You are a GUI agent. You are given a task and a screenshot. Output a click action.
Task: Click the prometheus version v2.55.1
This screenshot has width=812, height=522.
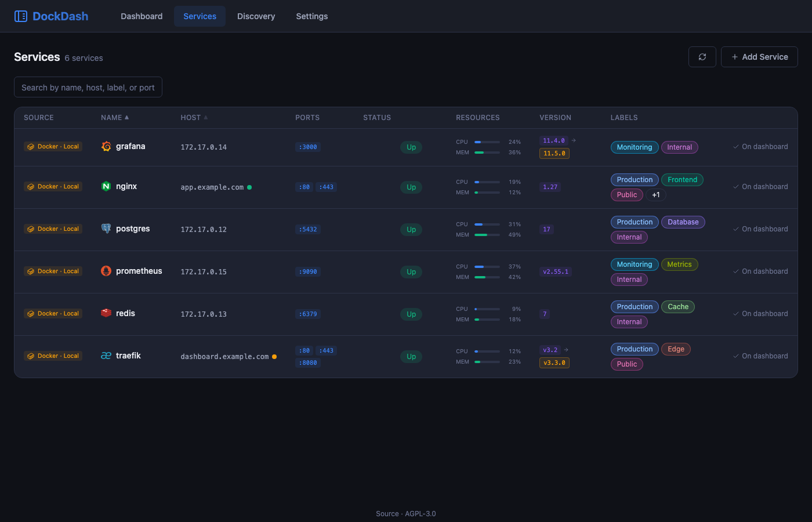tap(556, 272)
